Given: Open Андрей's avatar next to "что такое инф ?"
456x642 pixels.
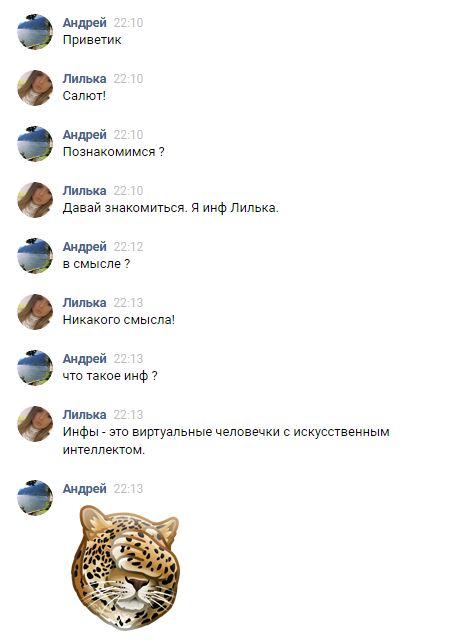Looking at the screenshot, I should [35, 368].
